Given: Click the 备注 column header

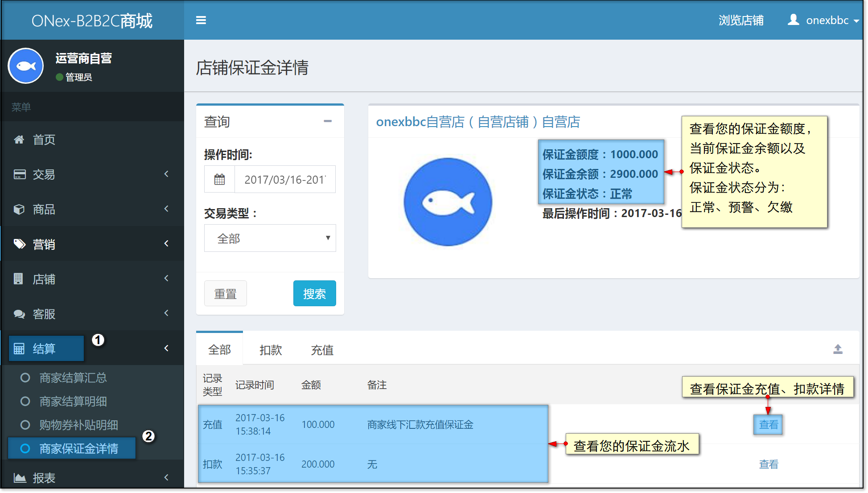Looking at the screenshot, I should 377,385.
